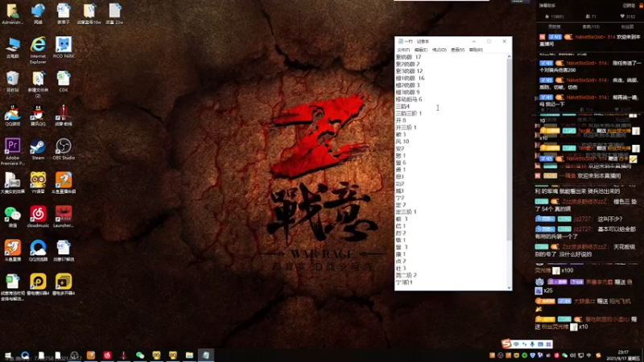Screen dimensions: 644x362
Task: Maximize the Notepad window
Action: point(489,42)
